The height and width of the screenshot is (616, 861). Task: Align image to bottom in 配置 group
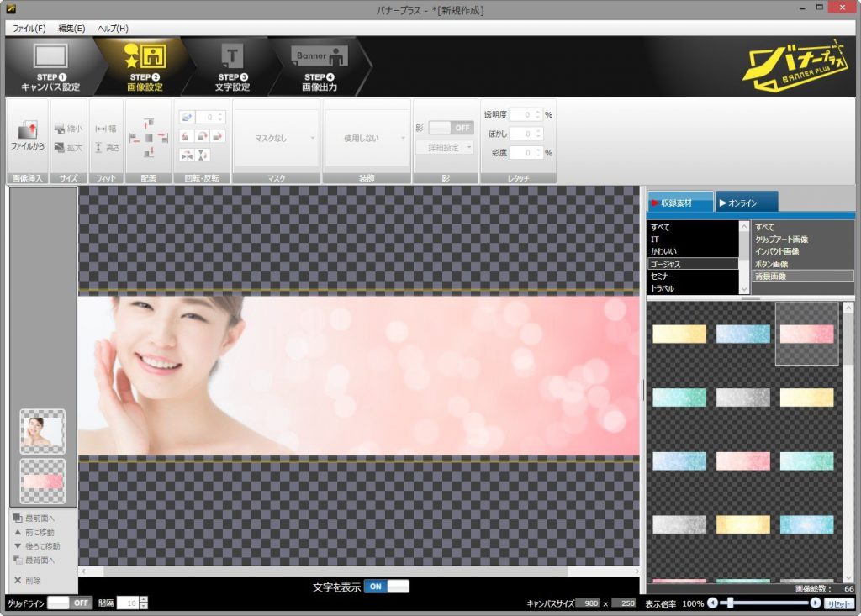coord(149,153)
